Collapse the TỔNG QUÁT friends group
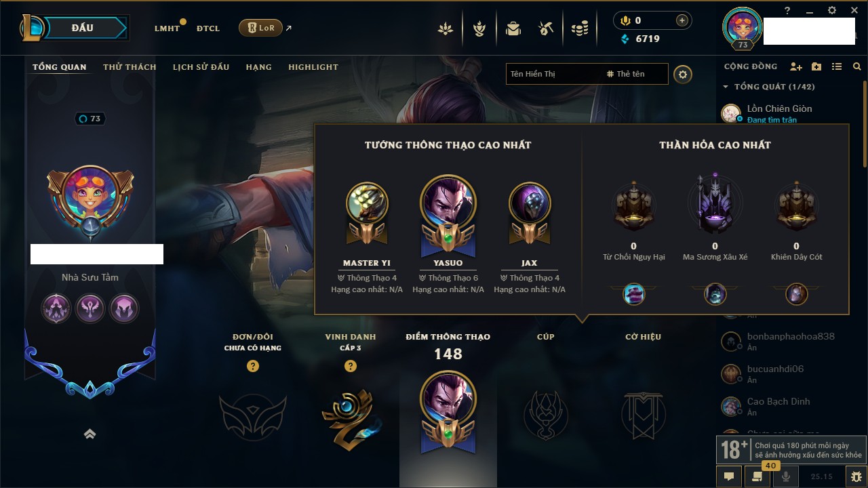Viewport: 868px width, 488px height. (726, 87)
